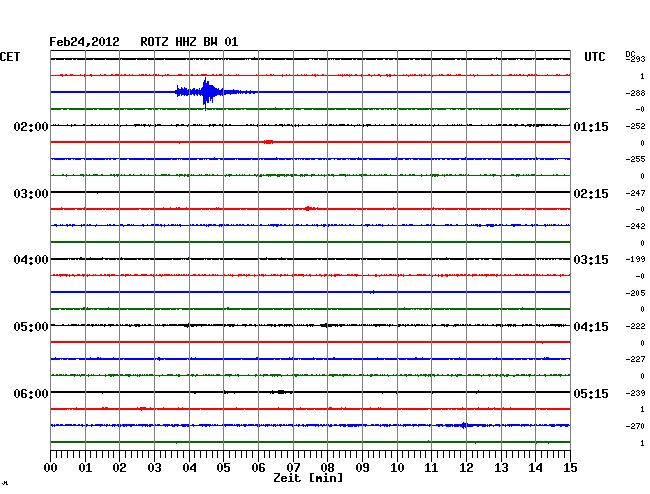The height and width of the screenshot is (494, 650).
Task: Select the DC offset value -252
Action: 635,126
